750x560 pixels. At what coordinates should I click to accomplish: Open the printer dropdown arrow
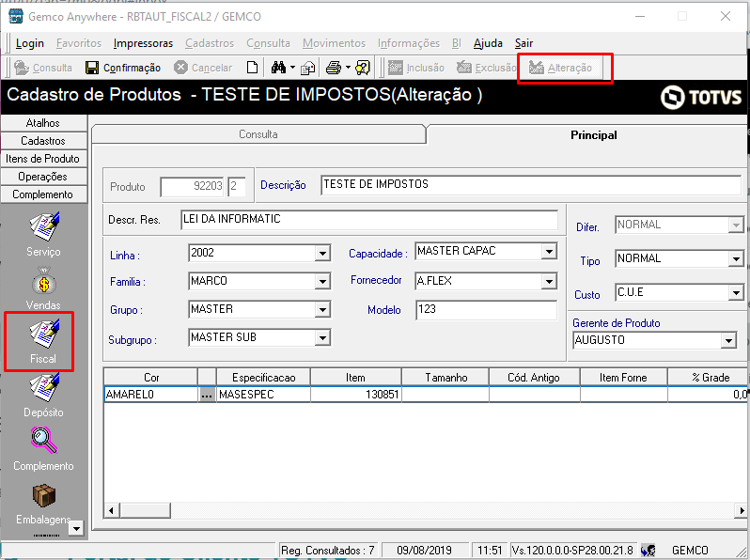[348, 68]
